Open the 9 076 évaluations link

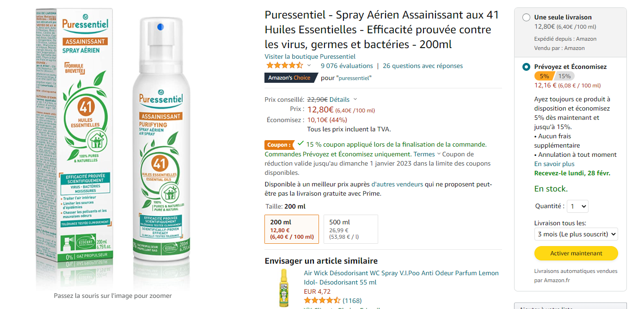pos(347,66)
